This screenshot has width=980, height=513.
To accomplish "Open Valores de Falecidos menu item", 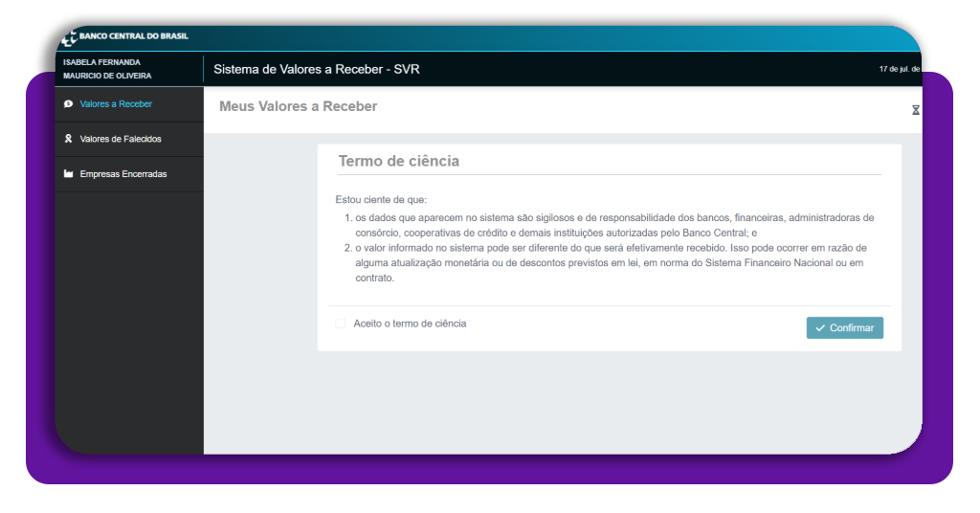I will 129,140.
